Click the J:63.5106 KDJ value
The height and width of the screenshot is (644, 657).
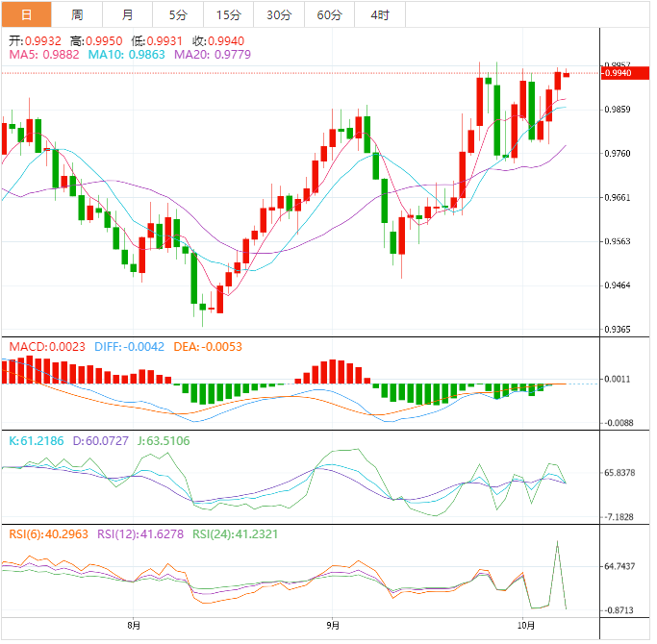(x=164, y=441)
